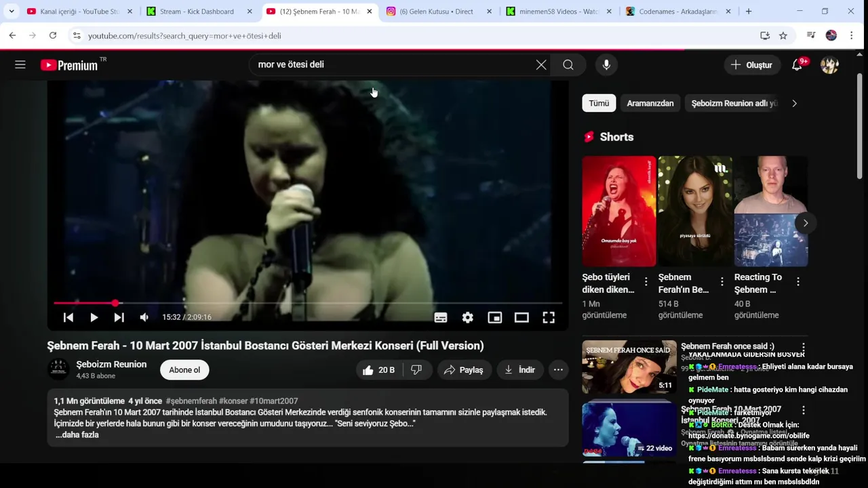Open options for Şebnem Ferah'ın Be... short
Viewport: 868px width, 488px height.
(x=722, y=281)
